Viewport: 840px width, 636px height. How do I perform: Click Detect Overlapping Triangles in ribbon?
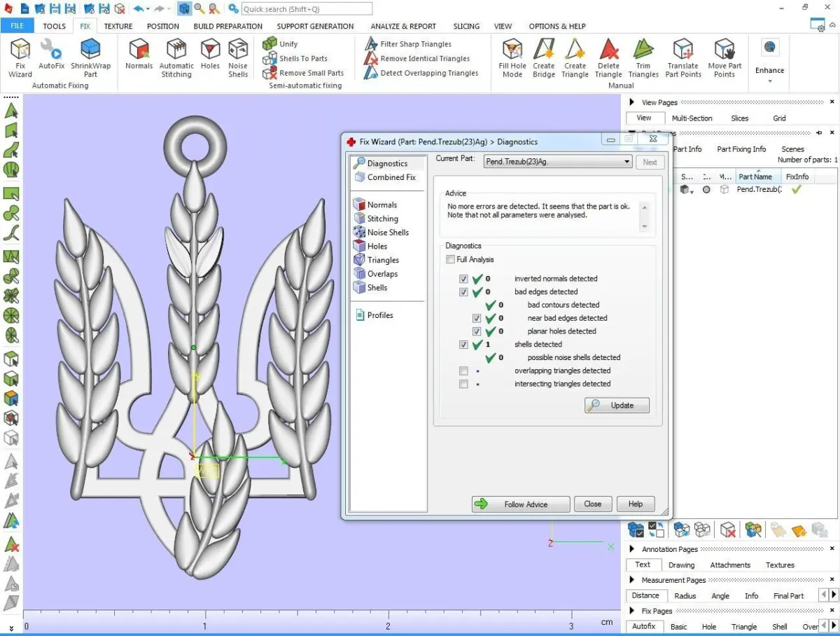click(421, 73)
